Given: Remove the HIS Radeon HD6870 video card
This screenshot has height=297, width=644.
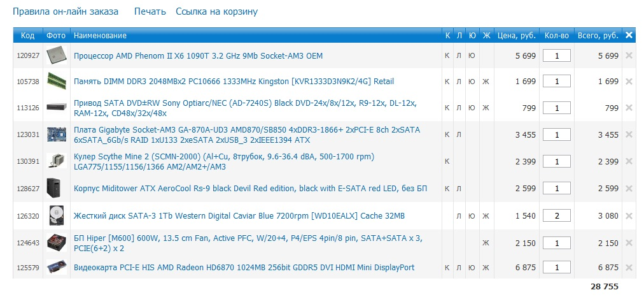Looking at the screenshot, I should point(629,268).
